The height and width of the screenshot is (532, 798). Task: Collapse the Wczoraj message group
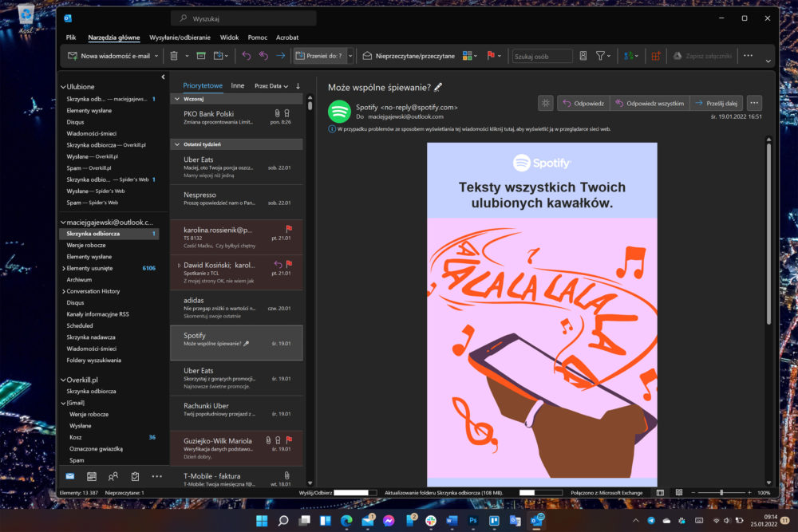coord(177,99)
